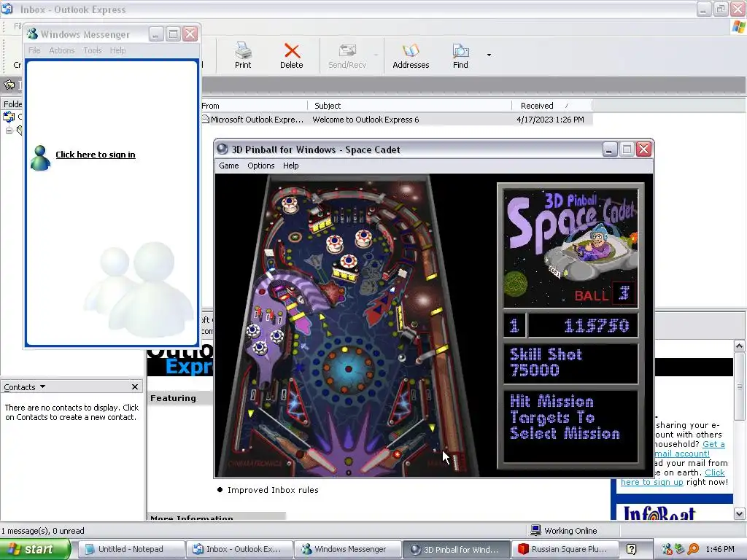Click the Windows Messenger title bar icon

[x=32, y=34]
